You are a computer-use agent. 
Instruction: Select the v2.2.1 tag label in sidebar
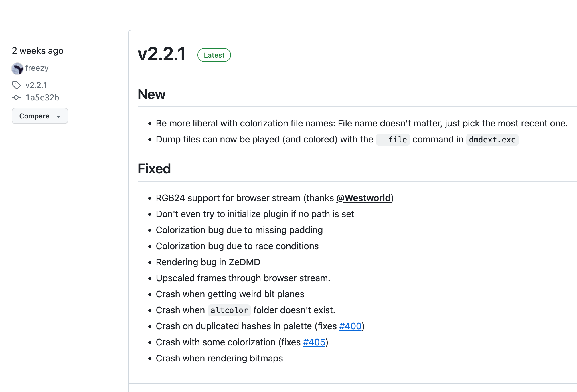coord(36,85)
